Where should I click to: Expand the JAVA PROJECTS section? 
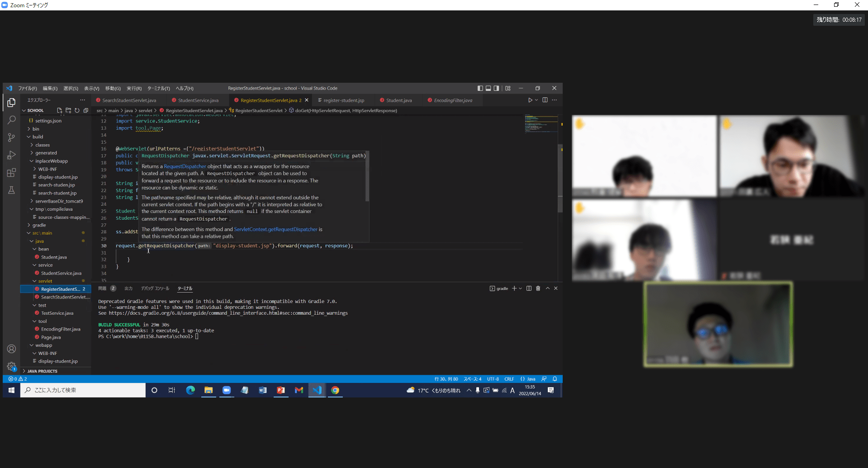(x=42, y=371)
